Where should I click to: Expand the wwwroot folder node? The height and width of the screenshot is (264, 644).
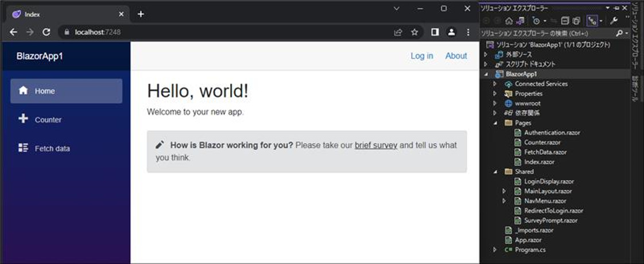pyautogui.click(x=495, y=103)
